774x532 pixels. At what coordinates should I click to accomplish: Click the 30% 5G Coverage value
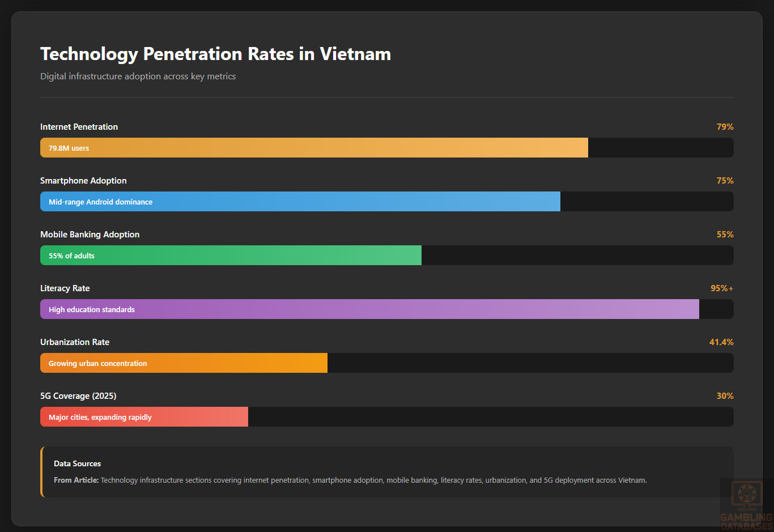pos(725,396)
